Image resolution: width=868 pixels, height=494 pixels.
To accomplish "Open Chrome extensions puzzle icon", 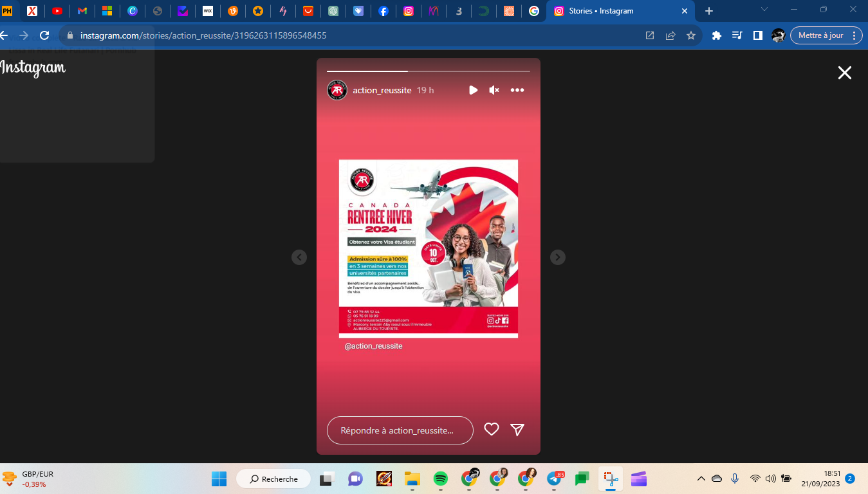I will point(716,35).
